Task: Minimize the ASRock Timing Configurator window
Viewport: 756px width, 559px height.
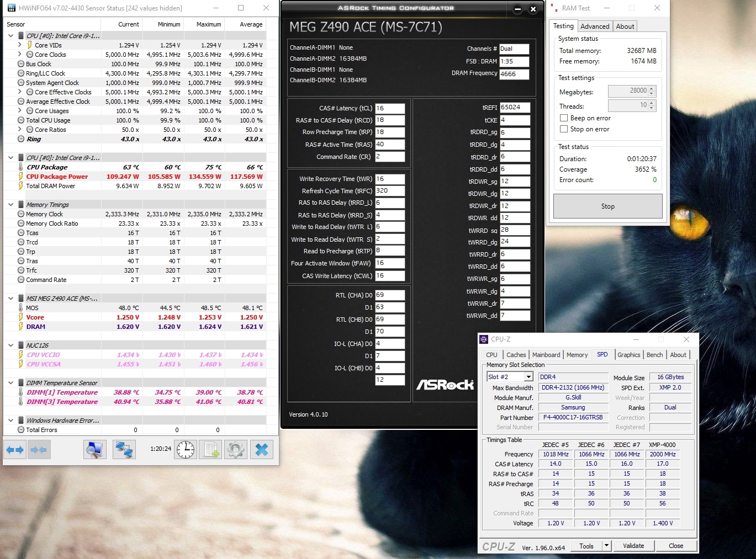Action: [x=517, y=9]
